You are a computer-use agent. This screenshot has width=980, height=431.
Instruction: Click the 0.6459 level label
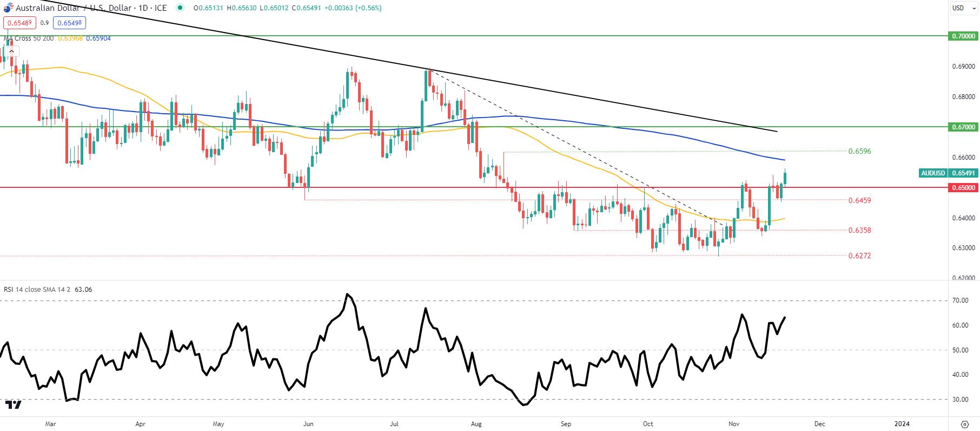click(x=859, y=200)
